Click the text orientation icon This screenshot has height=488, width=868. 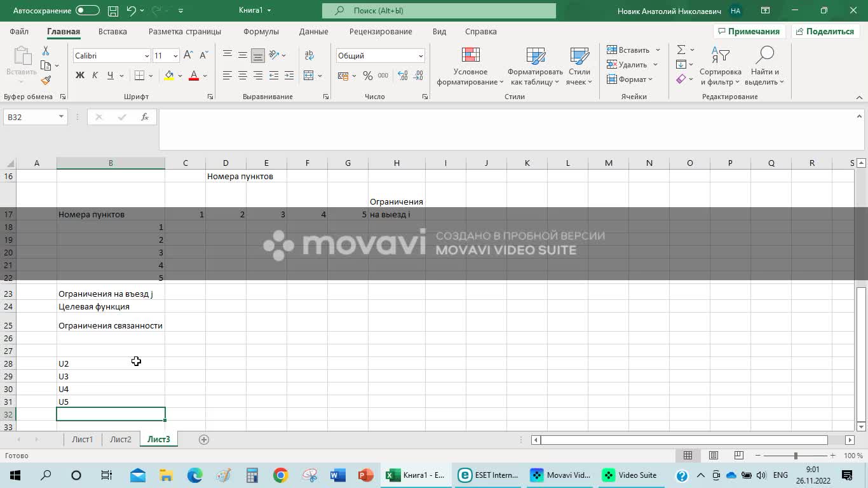tap(274, 55)
